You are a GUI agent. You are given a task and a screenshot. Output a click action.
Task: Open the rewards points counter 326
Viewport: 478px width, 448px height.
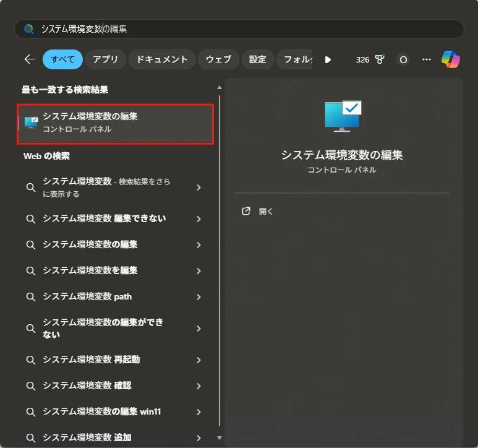coord(362,59)
